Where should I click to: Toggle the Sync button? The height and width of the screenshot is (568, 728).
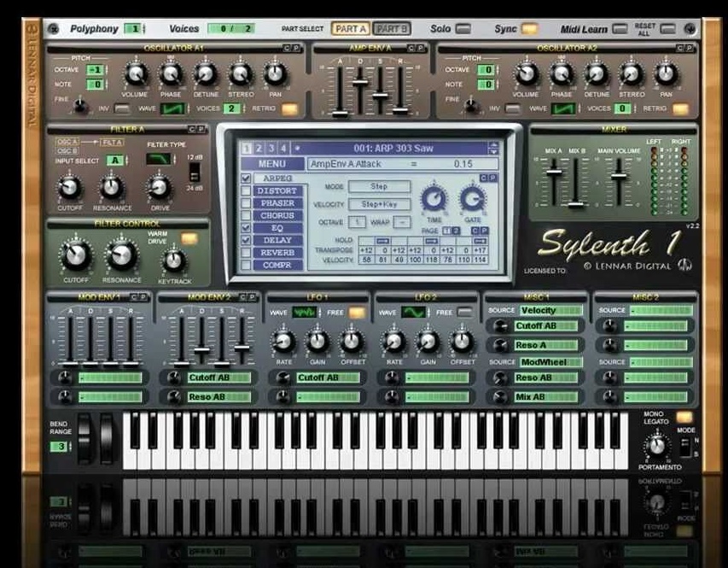pos(529,29)
